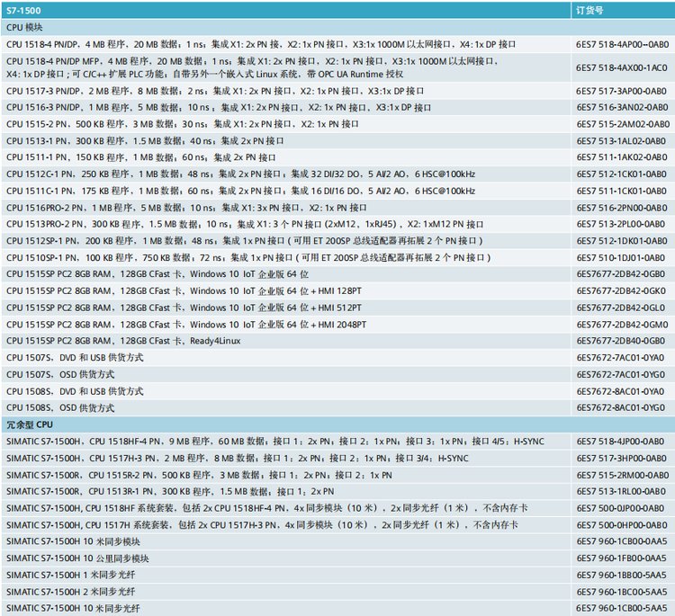Click the 订货号 column header
Screen dimensions: 675x616
click(590, 10)
